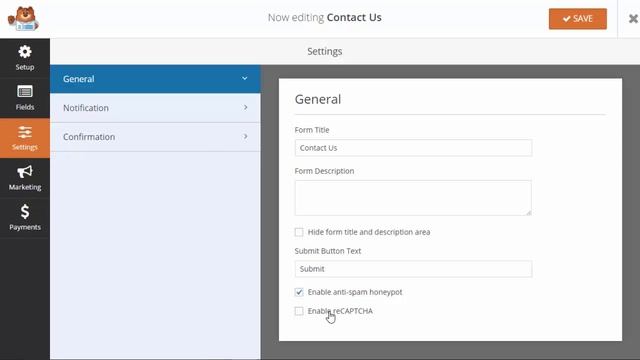Image resolution: width=640 pixels, height=360 pixels.
Task: Open the Payments dollar icon
Action: click(25, 212)
